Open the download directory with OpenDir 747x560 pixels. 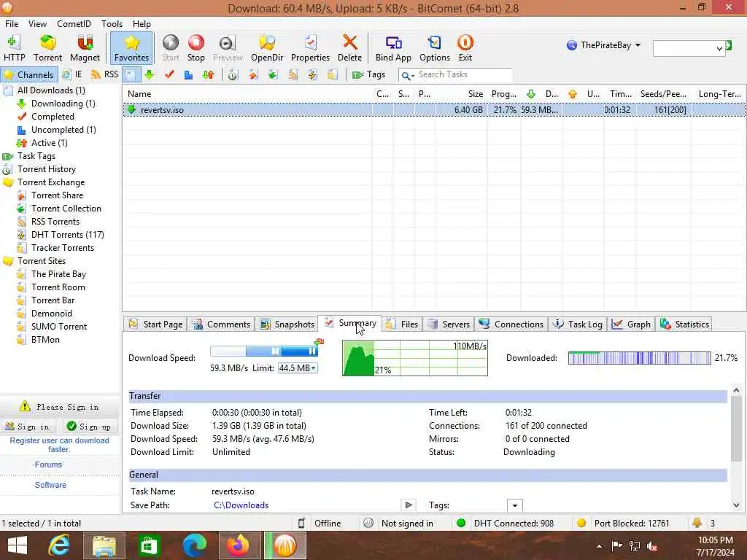coord(267,48)
